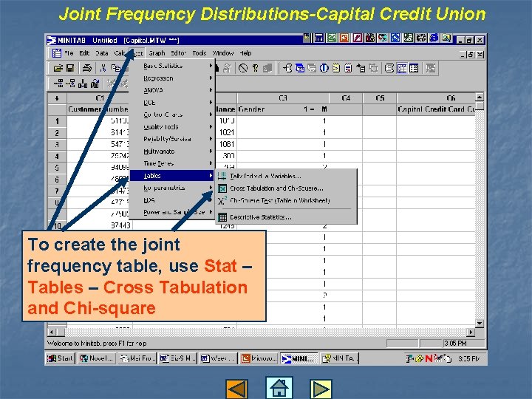Viewport: 532px width, 399px height.
Task: Click the Save Project floppy icon
Action: coord(70,68)
